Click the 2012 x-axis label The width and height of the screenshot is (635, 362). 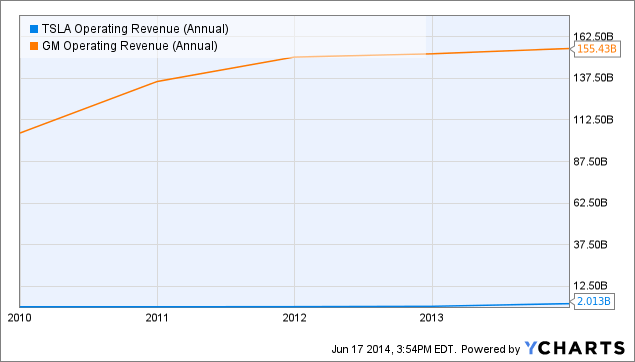click(294, 318)
